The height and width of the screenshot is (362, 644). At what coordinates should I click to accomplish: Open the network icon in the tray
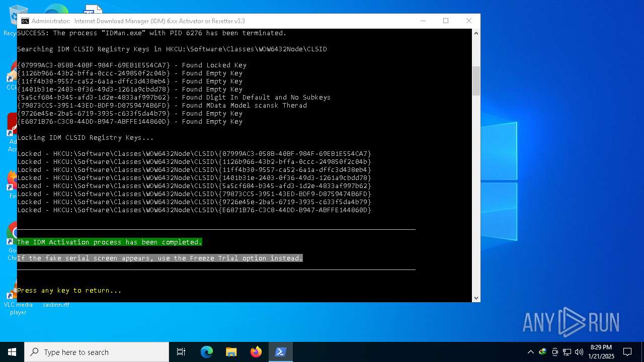pos(567,352)
